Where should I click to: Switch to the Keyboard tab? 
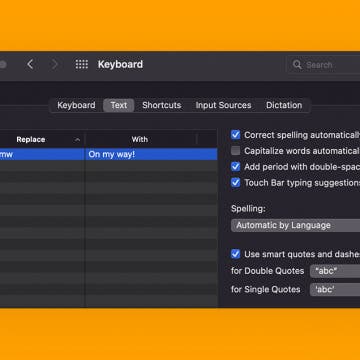pos(76,105)
